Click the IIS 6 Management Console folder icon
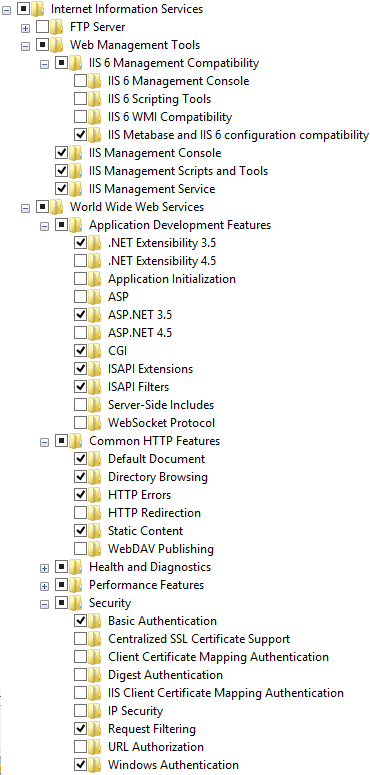370x775 pixels. pyautogui.click(x=95, y=81)
